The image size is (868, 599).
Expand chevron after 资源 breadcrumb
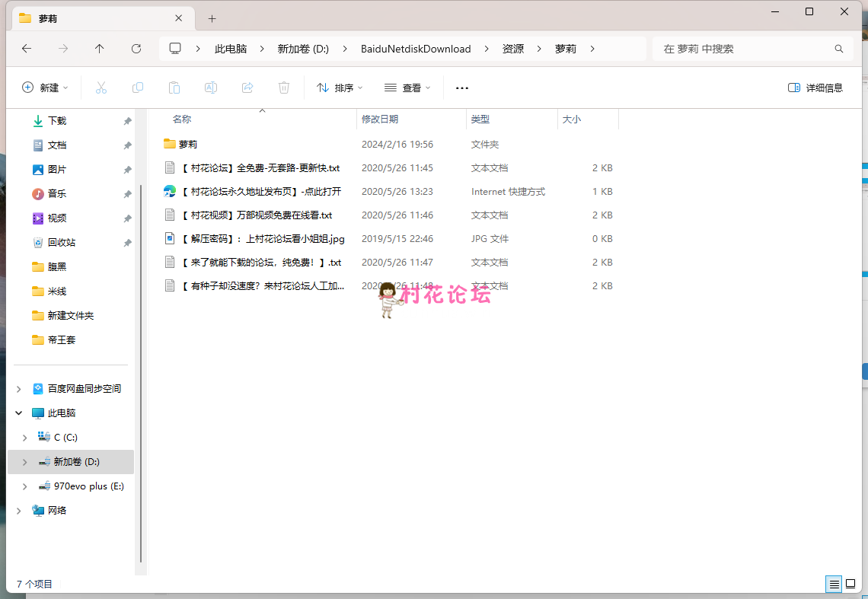point(538,49)
